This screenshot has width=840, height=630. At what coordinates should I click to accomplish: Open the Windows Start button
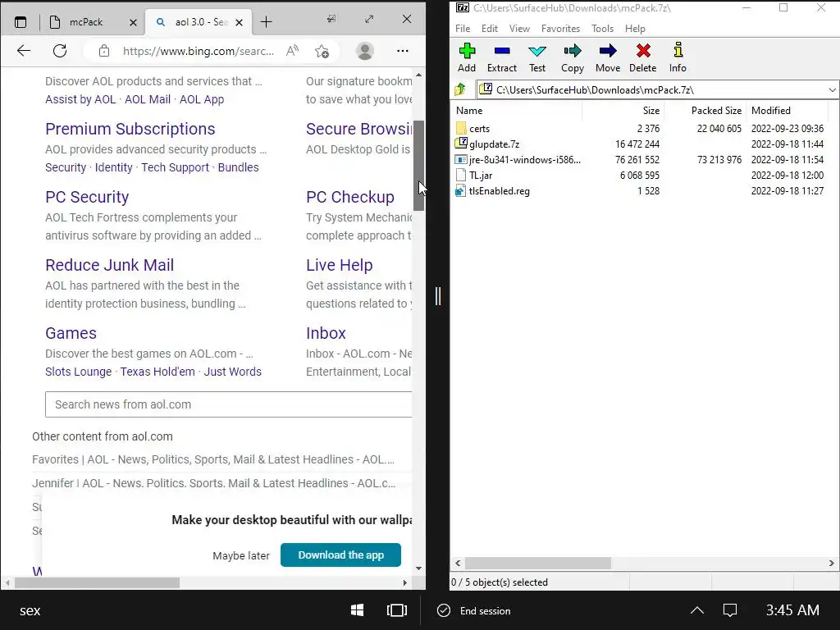[x=358, y=610]
